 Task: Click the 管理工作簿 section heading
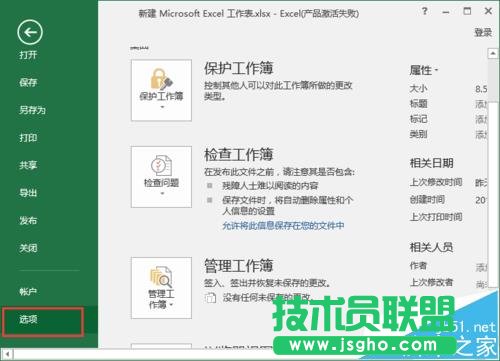coord(239,266)
